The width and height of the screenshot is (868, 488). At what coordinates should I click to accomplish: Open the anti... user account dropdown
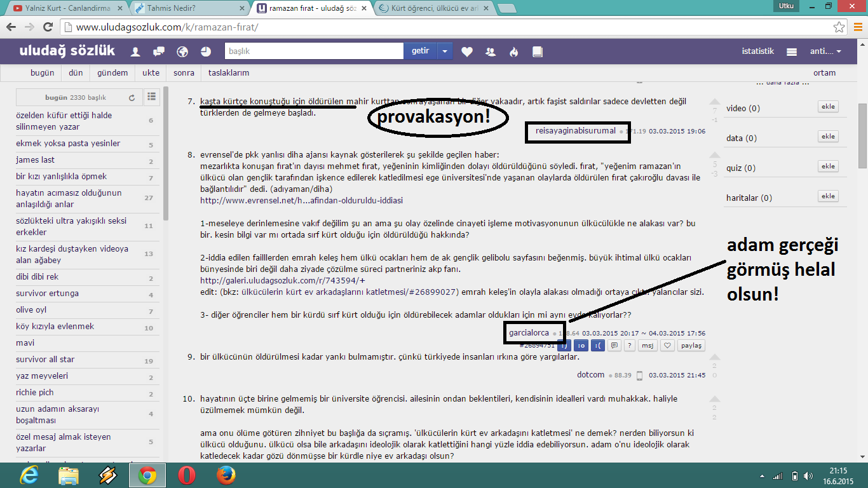click(825, 51)
